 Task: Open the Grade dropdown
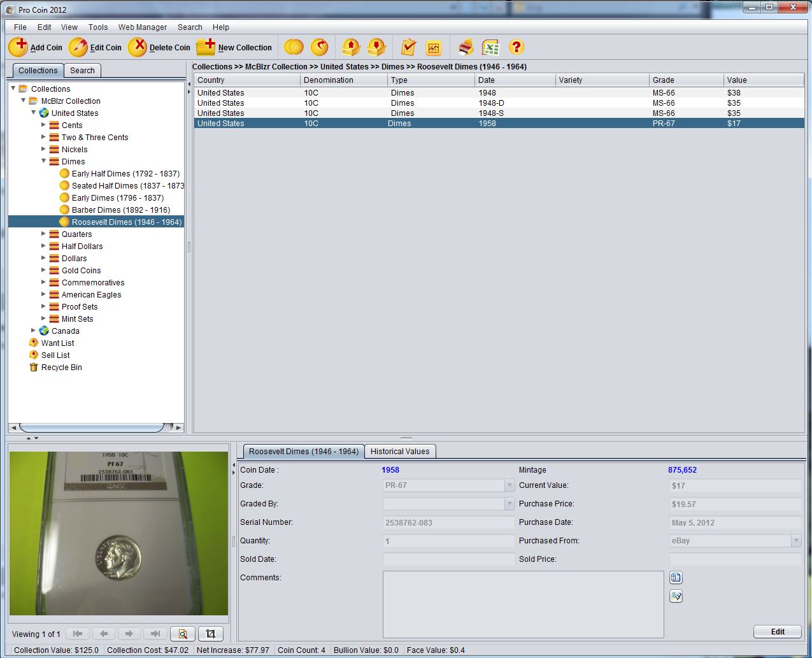coord(509,485)
